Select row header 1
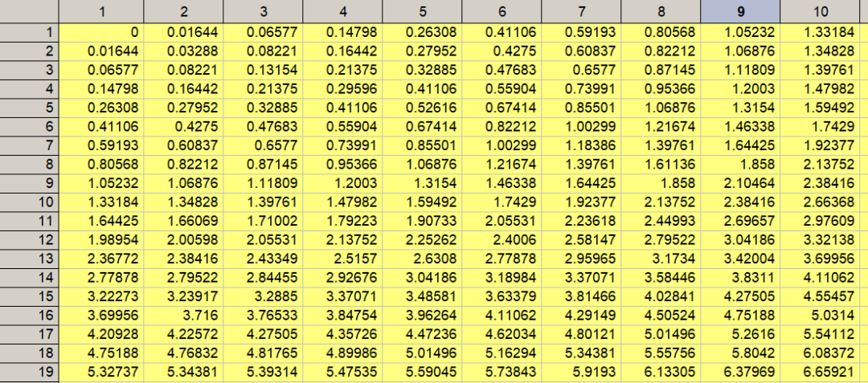 [30, 33]
